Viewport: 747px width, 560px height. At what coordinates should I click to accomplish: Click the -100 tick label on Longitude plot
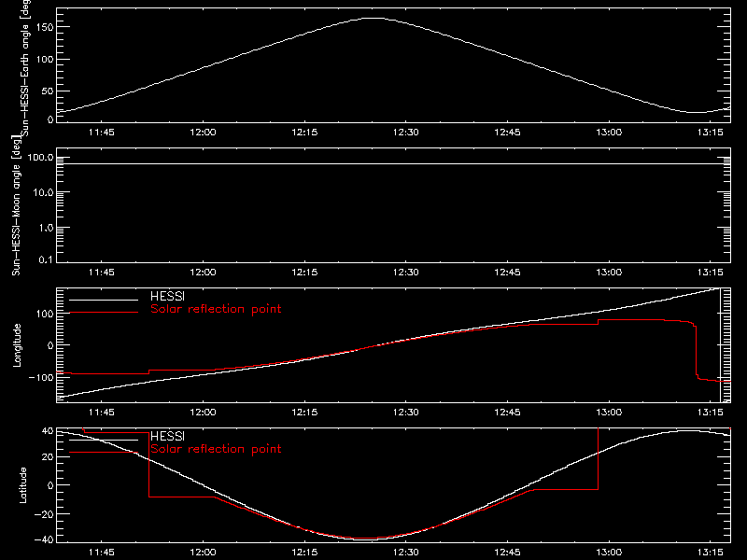pos(41,377)
